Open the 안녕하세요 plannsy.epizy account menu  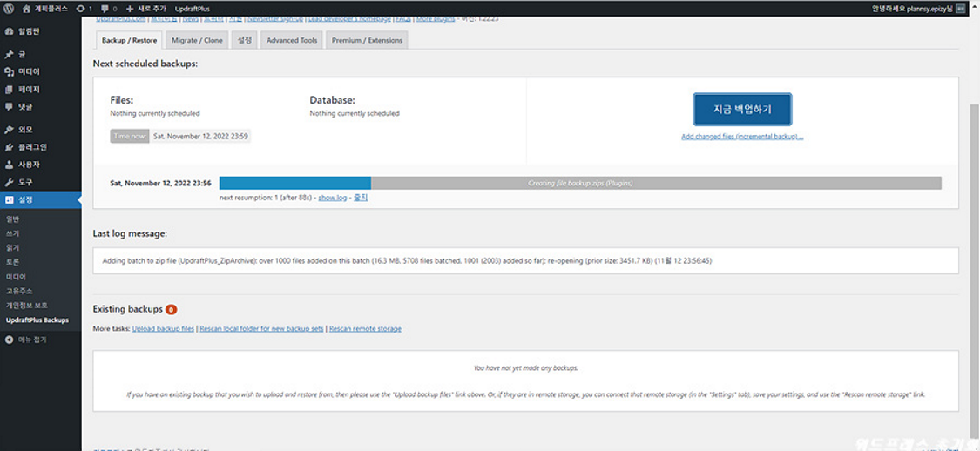[x=918, y=9]
